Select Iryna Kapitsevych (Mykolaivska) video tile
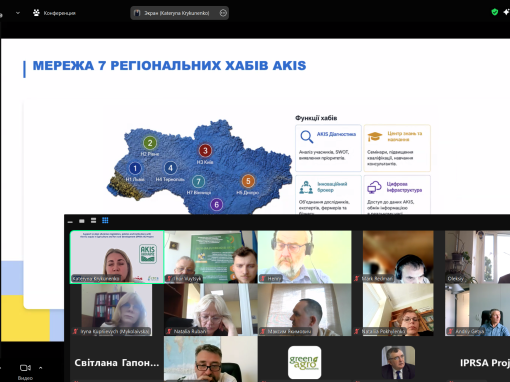510x382 pixels. click(x=117, y=310)
